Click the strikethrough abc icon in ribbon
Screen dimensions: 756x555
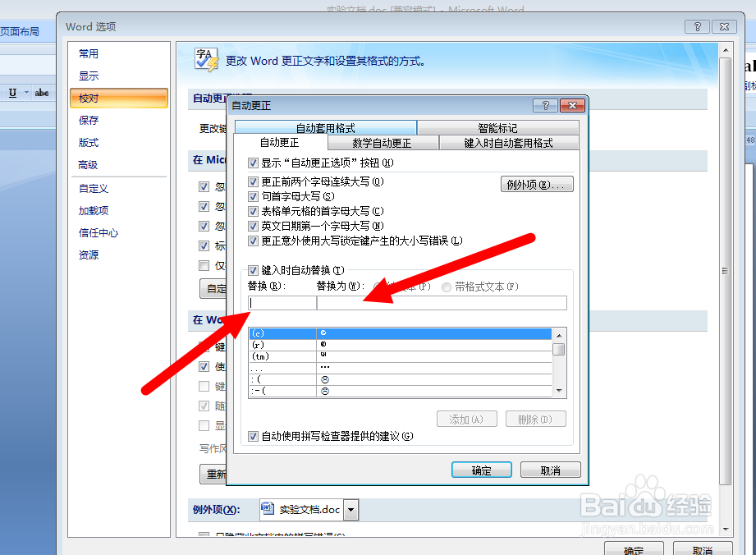(42, 93)
